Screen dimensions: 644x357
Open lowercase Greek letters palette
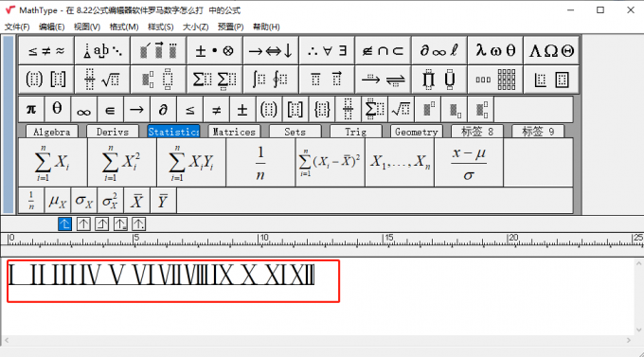pyautogui.click(x=495, y=50)
